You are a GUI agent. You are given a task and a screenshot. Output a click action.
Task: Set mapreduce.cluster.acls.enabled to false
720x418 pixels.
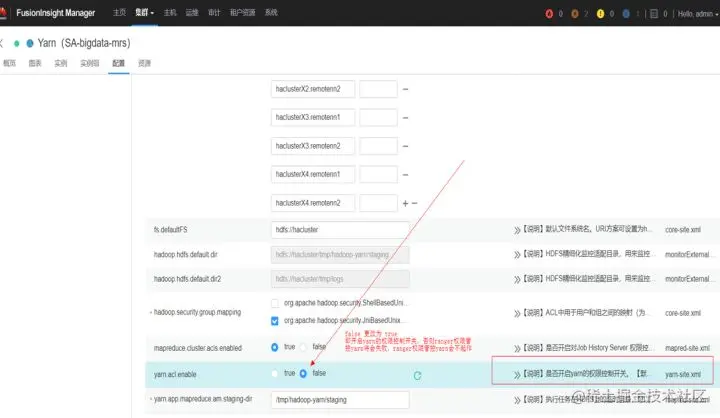[x=303, y=347]
